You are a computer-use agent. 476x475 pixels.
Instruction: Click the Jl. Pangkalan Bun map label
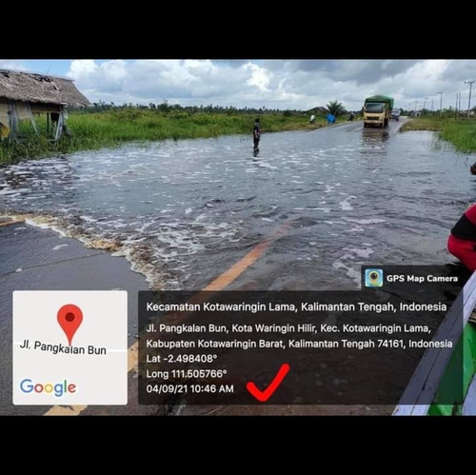(x=63, y=347)
